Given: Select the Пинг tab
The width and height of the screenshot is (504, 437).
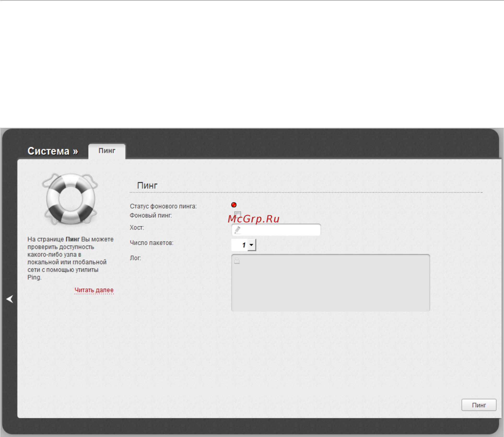Looking at the screenshot, I should point(107,151).
